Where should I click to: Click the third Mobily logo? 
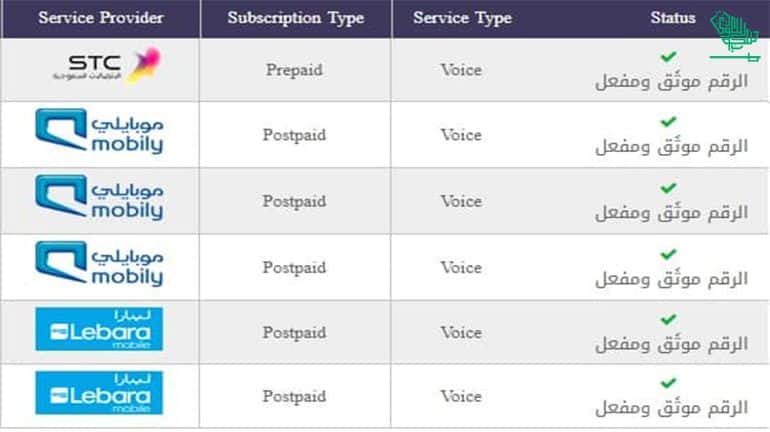(99, 264)
